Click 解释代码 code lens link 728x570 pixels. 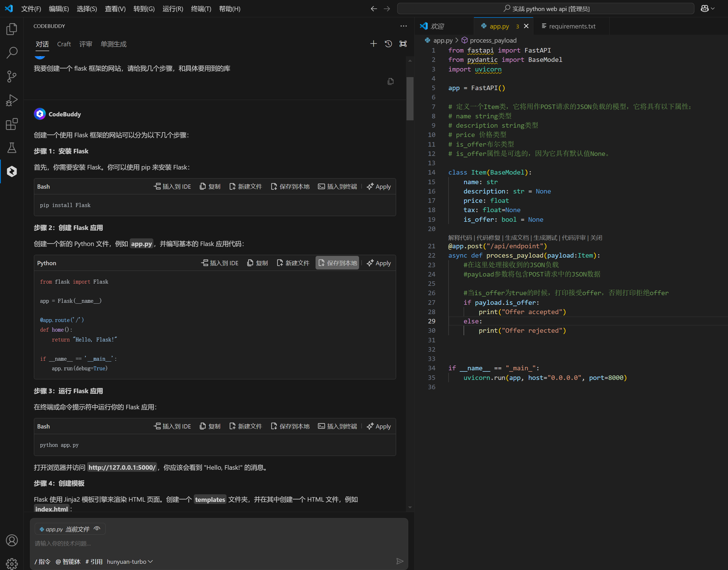pos(460,238)
